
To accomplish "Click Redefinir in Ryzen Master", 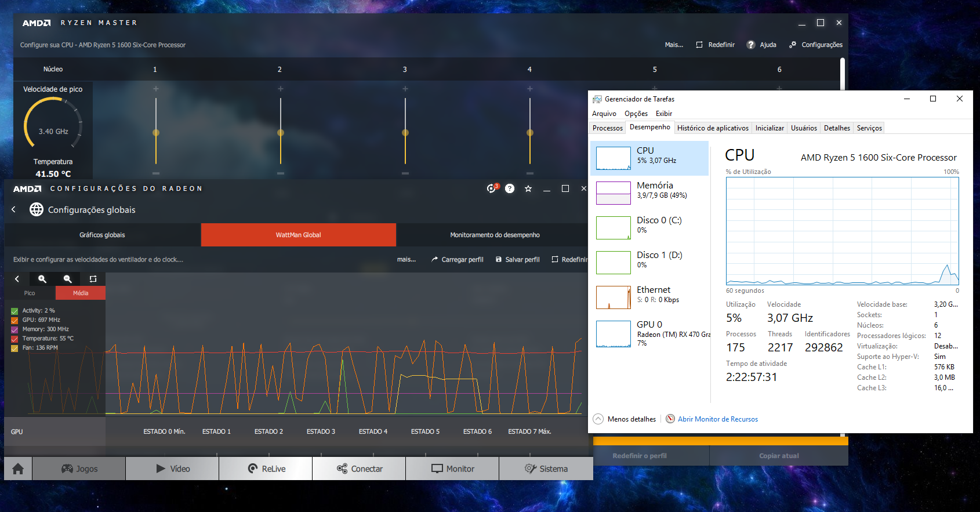I will pos(716,45).
